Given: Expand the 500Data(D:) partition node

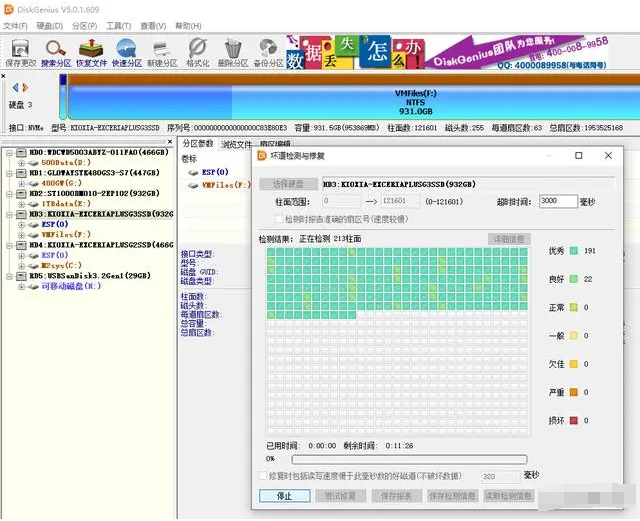Looking at the screenshot, I should (x=21, y=163).
